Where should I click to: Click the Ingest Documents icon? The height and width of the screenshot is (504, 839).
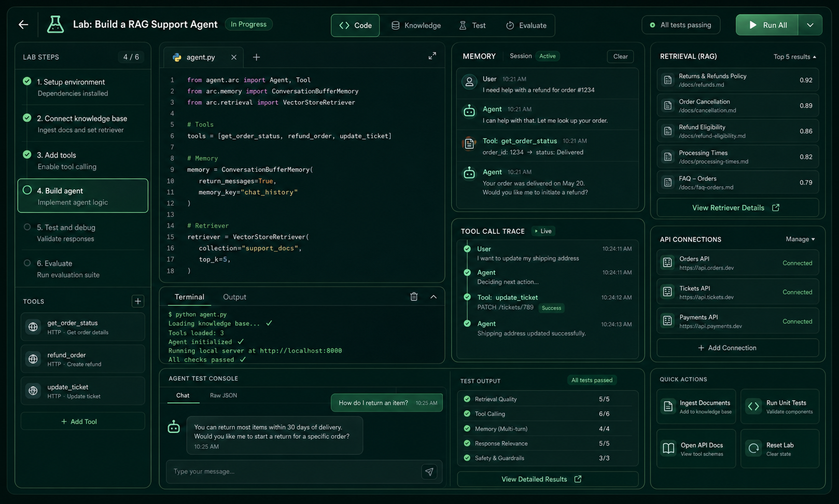pyautogui.click(x=668, y=407)
